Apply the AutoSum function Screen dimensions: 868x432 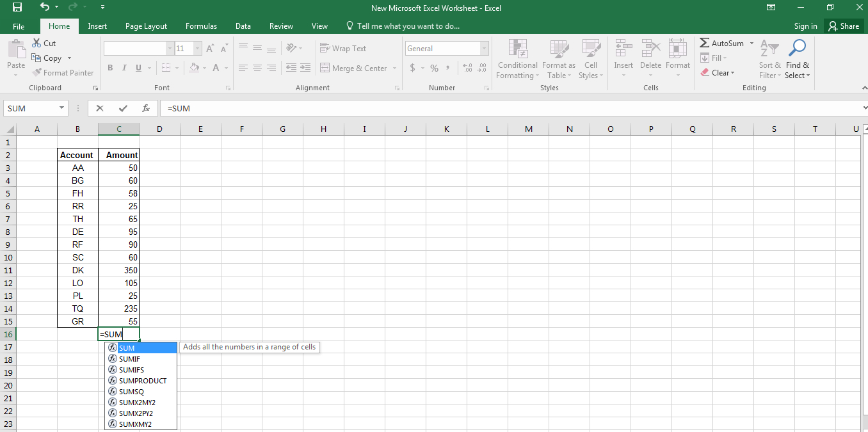pos(723,43)
